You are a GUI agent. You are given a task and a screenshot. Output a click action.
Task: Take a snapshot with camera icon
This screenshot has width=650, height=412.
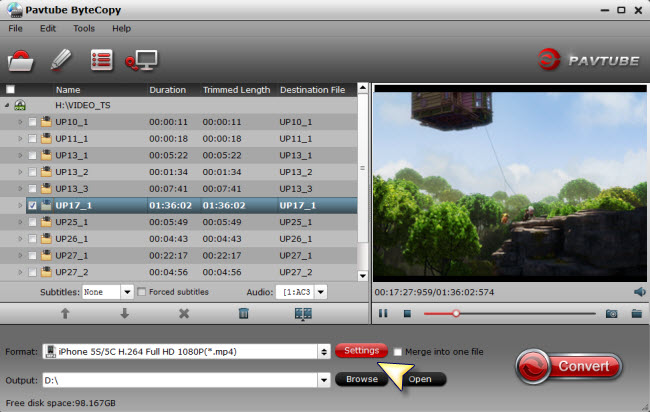click(611, 314)
